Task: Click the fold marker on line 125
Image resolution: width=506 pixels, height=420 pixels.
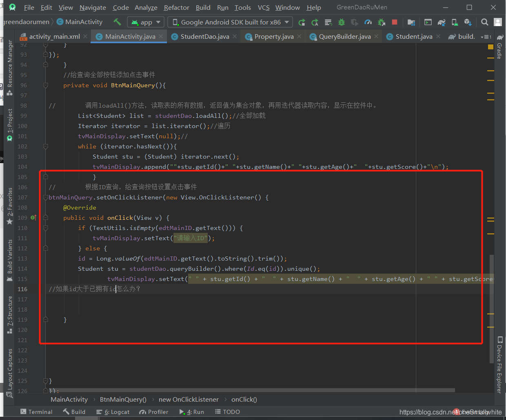Action: (46, 381)
